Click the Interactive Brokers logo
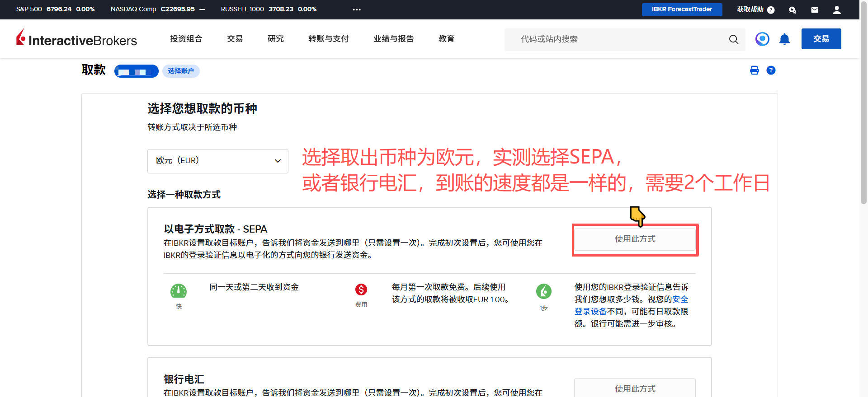The width and height of the screenshot is (868, 397). click(x=77, y=39)
